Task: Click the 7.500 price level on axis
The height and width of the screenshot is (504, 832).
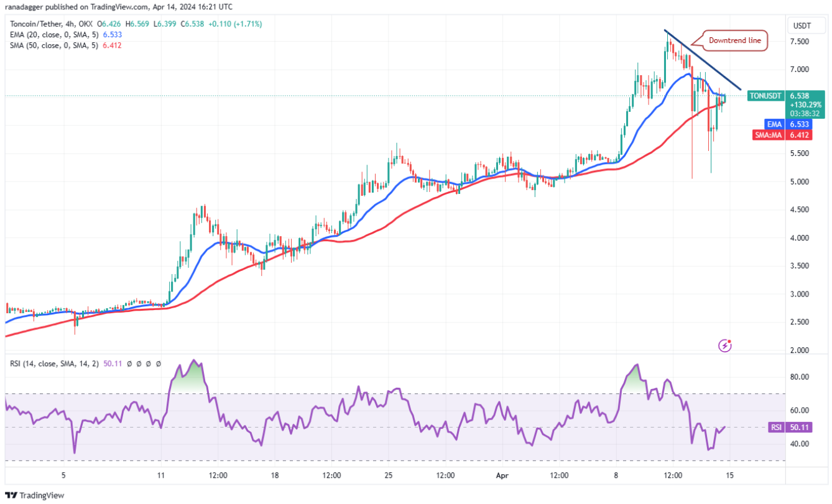Action: point(799,42)
